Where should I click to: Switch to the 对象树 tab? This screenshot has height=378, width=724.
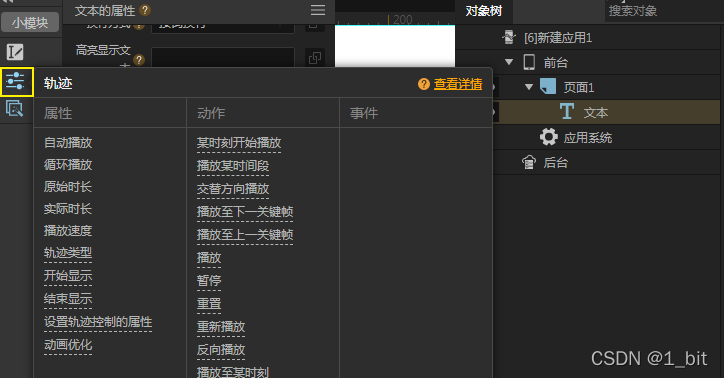click(483, 11)
